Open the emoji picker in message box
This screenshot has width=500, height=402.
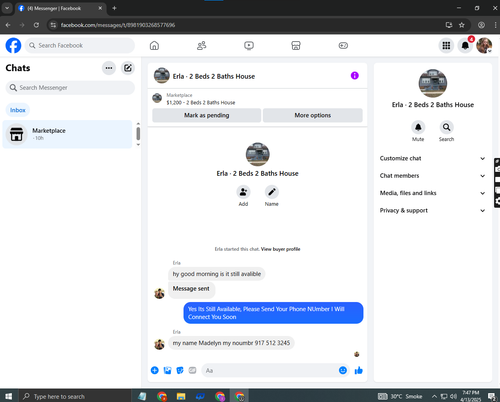(x=343, y=370)
